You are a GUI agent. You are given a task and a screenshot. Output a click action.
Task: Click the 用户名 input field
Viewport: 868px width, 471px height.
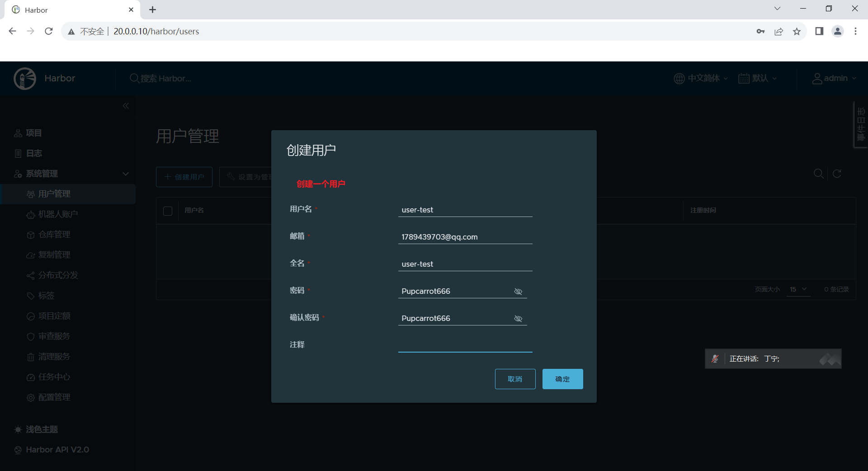coord(465,210)
